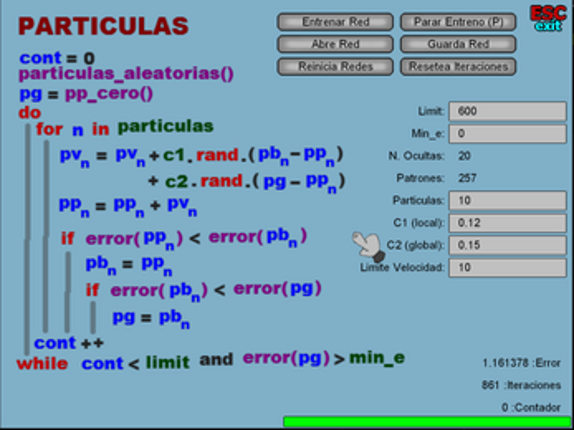Select the Limite Velocidad input field
This screenshot has height=430, width=574.
pos(508,268)
